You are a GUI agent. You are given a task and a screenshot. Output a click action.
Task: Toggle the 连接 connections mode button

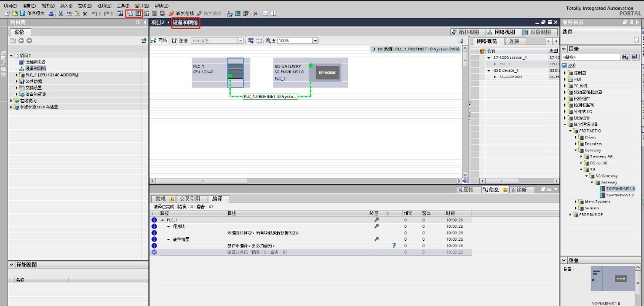pos(180,41)
